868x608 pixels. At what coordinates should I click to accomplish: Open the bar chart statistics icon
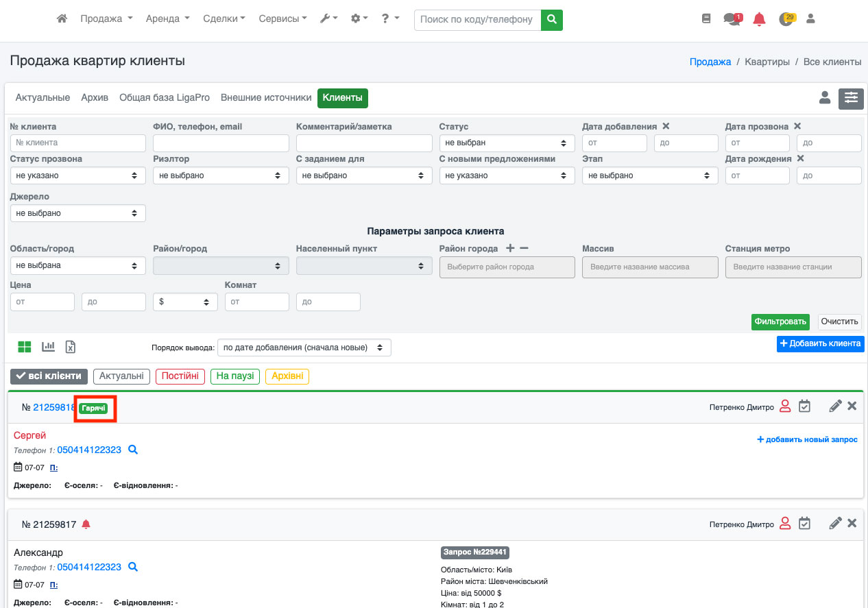click(48, 347)
